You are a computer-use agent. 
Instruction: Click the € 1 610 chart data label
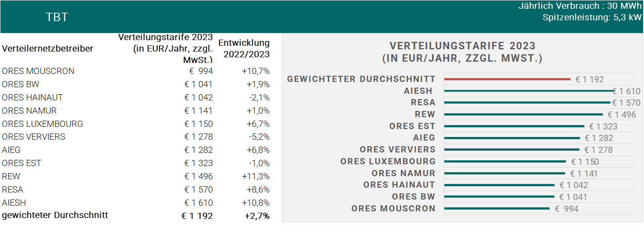pos(626,91)
